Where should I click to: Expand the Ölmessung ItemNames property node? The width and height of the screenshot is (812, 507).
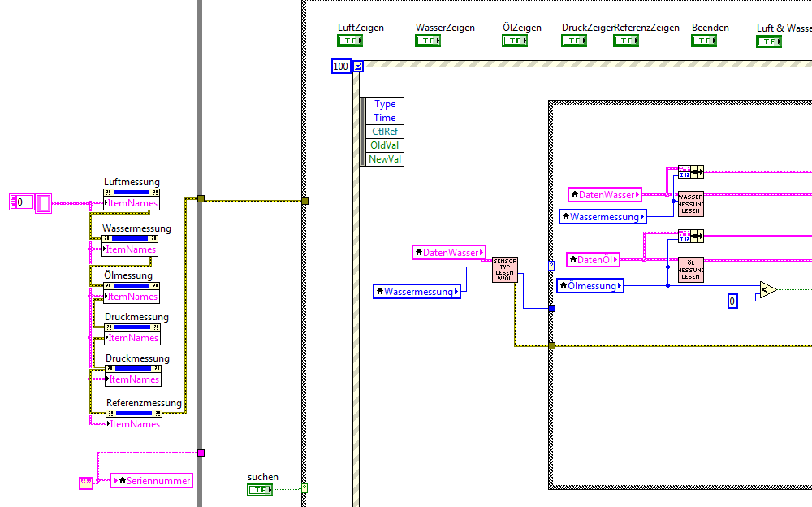coord(132,292)
